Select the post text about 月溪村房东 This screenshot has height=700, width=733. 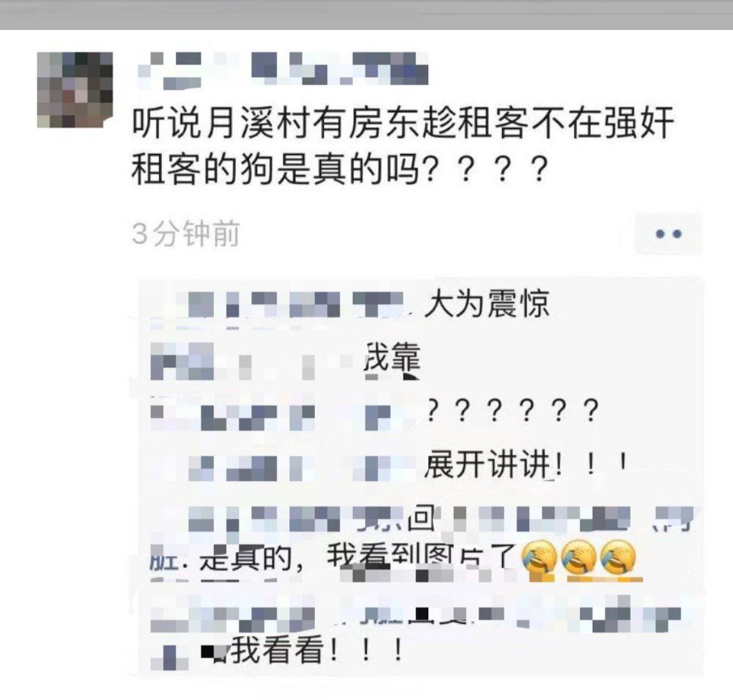[402, 146]
